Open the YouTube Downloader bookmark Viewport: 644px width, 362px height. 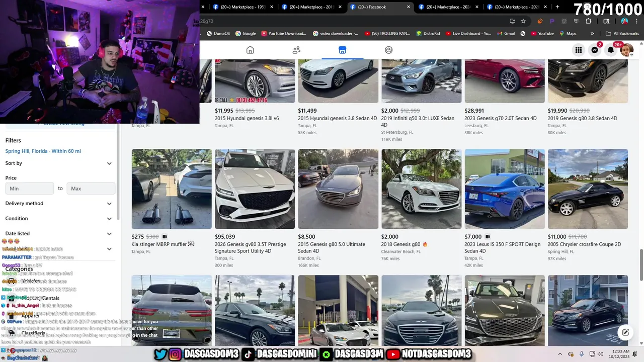tap(284, 34)
